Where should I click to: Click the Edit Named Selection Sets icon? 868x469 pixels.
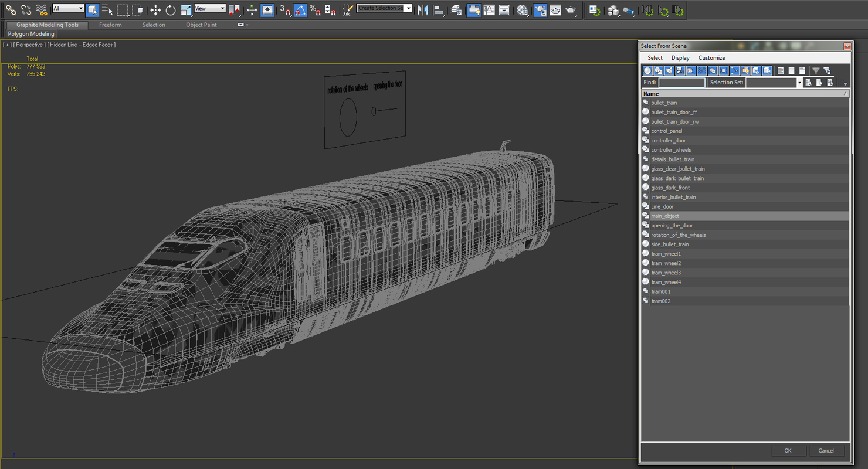(348, 10)
